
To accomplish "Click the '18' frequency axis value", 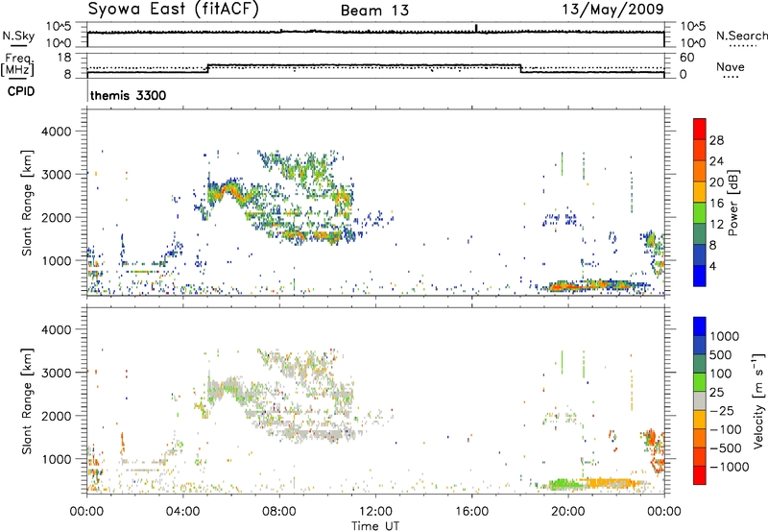I will [x=63, y=58].
